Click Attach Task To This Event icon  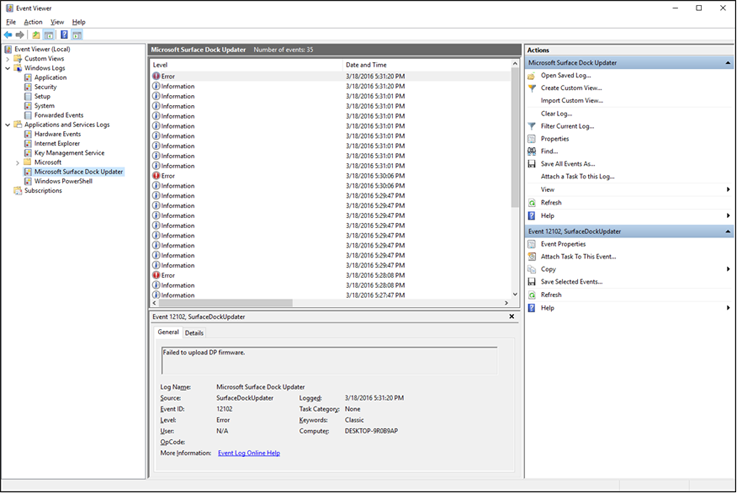point(532,257)
